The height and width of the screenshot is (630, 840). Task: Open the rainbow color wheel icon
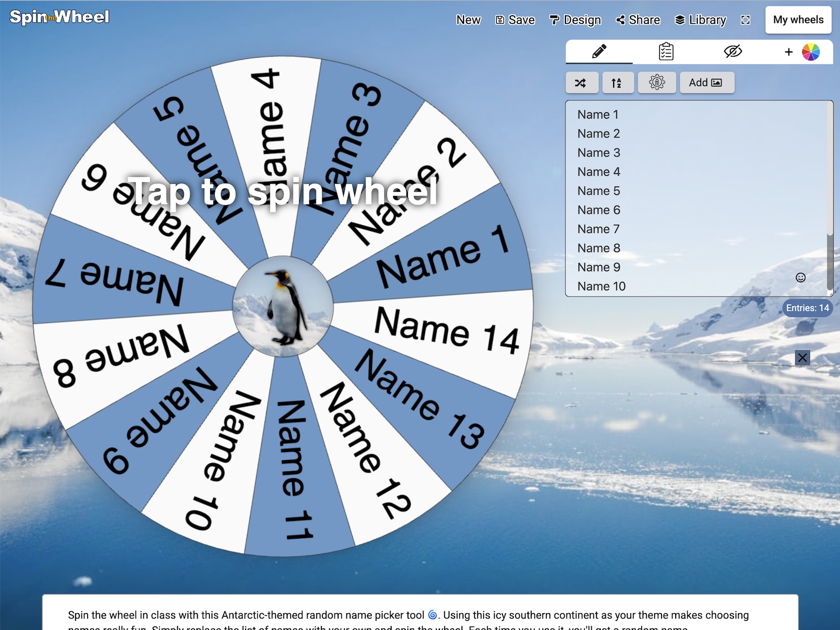(x=811, y=52)
